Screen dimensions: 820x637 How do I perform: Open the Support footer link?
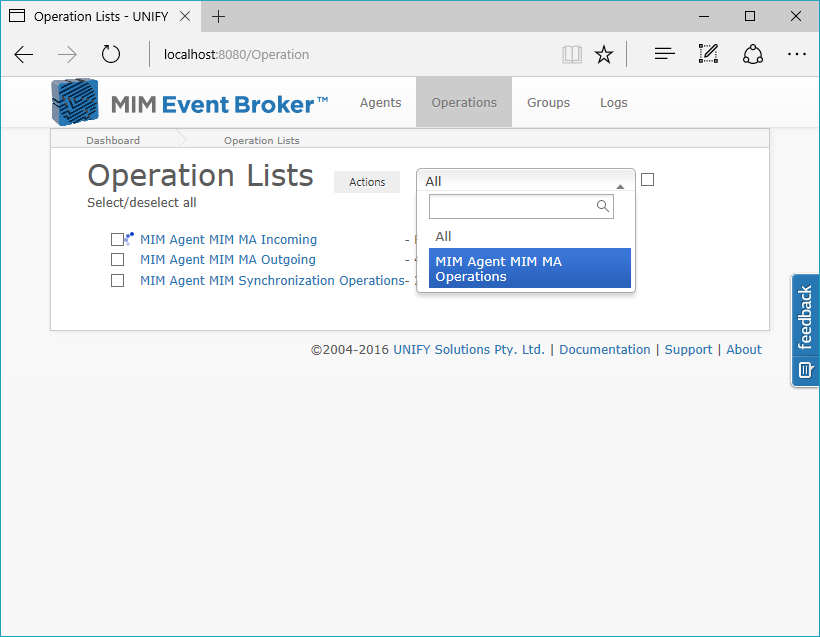[x=688, y=349]
